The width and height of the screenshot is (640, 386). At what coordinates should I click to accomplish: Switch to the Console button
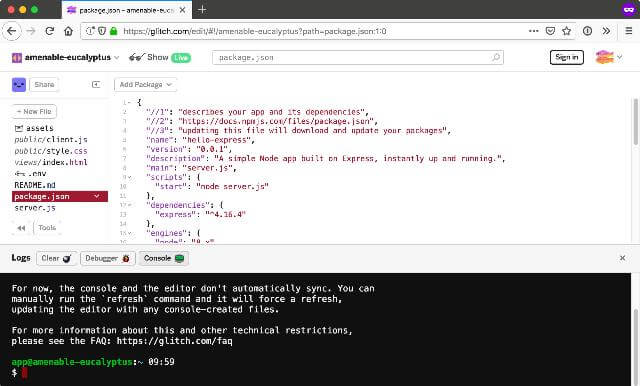[164, 258]
